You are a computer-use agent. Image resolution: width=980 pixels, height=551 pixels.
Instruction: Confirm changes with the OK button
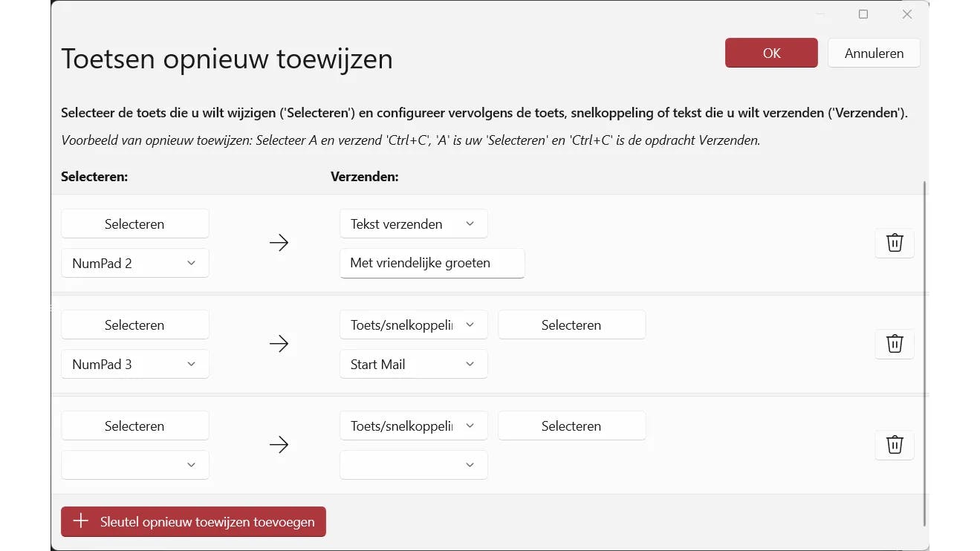click(x=771, y=53)
